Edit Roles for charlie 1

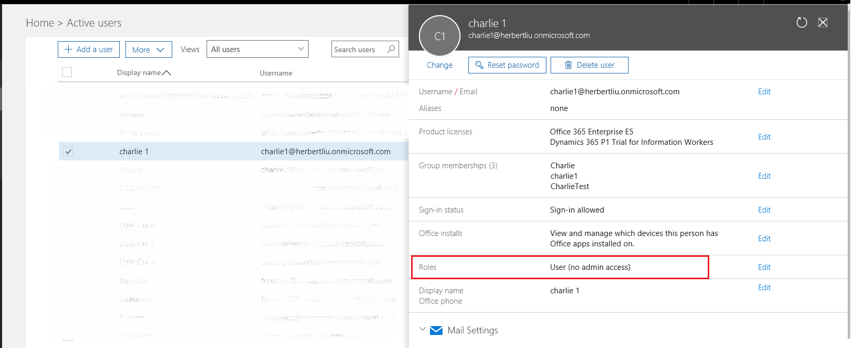[x=764, y=267]
